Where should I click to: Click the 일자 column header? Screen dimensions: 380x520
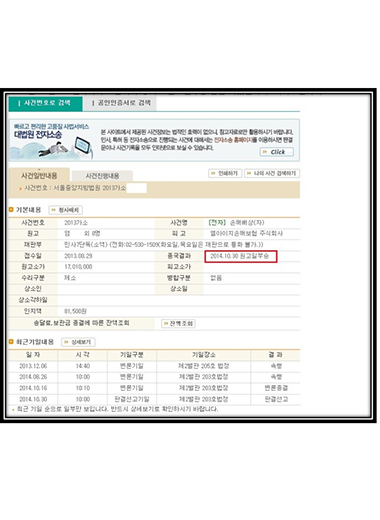[33, 355]
